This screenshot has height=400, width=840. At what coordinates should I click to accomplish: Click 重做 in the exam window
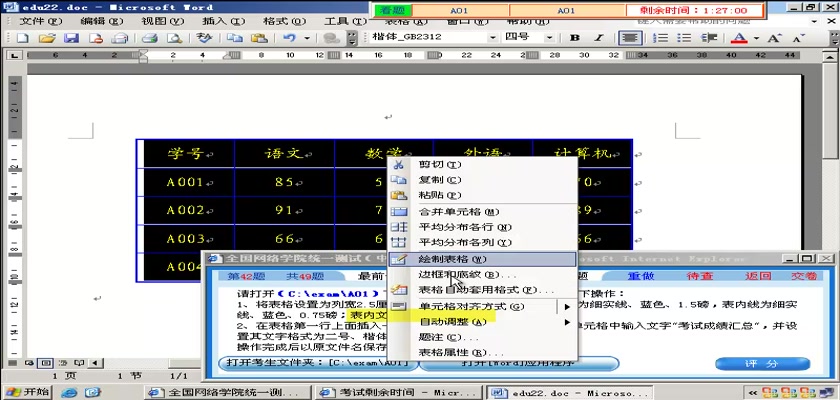click(641, 276)
